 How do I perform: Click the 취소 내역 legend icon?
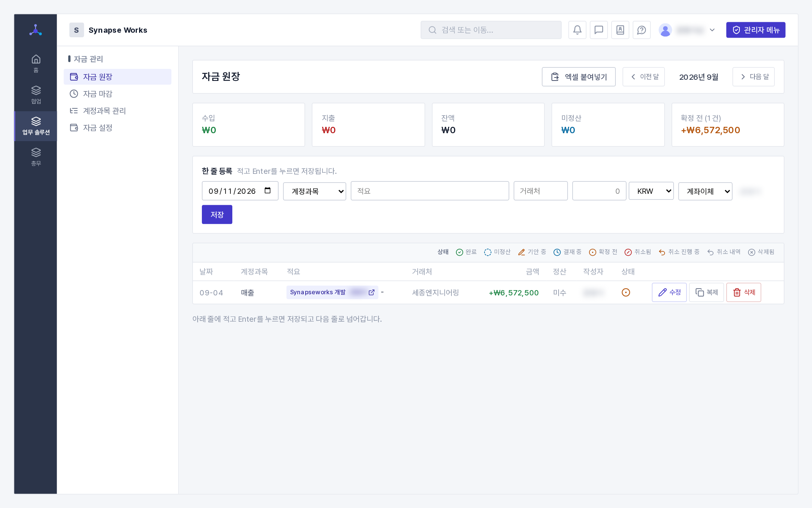[x=710, y=252]
